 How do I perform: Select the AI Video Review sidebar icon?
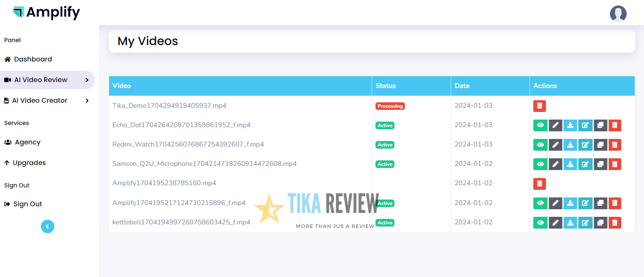[x=7, y=80]
